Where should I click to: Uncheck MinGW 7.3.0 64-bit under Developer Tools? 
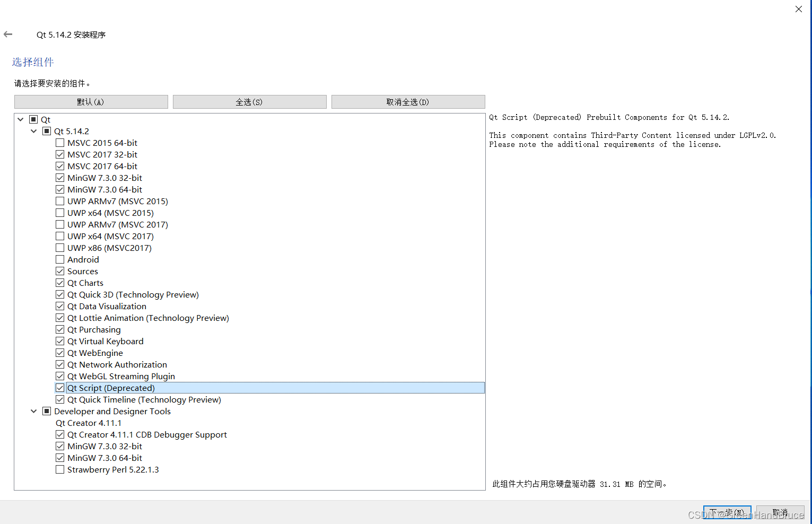point(60,458)
